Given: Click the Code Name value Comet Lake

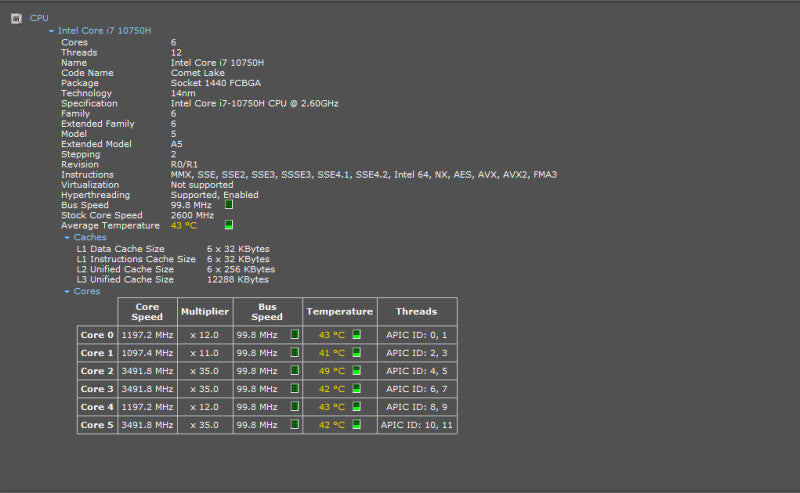Looking at the screenshot, I should click(197, 73).
